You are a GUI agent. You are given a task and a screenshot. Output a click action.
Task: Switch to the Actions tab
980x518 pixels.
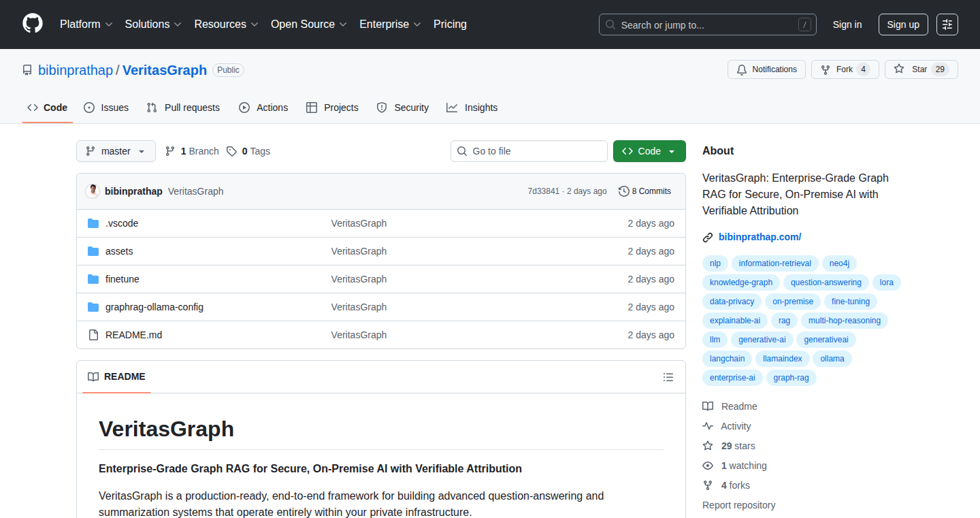coord(263,108)
